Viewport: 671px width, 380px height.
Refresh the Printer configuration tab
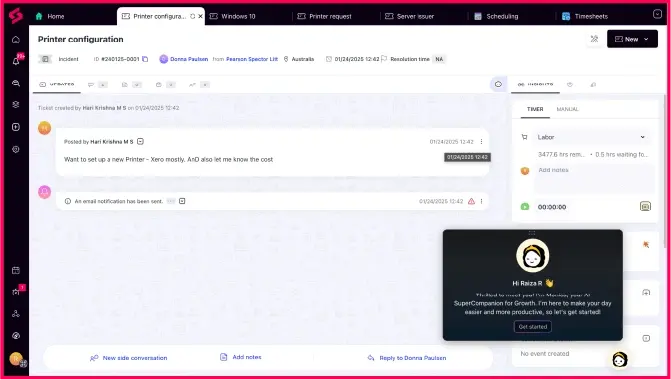(x=193, y=16)
